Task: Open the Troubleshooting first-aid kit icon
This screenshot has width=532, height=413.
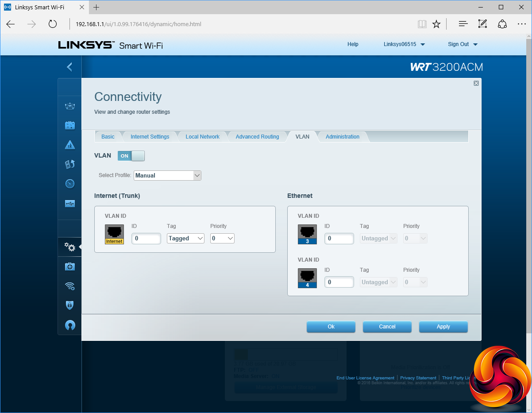Action: tap(70, 266)
